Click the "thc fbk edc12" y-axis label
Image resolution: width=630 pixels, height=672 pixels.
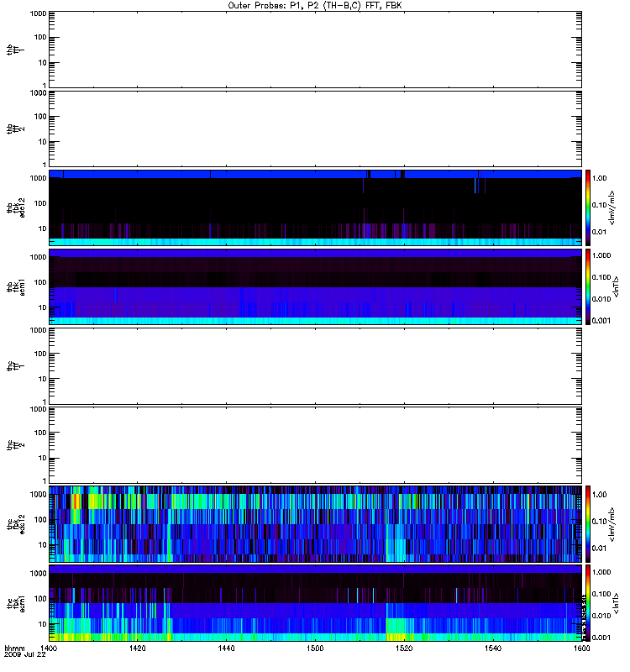(x=16, y=523)
